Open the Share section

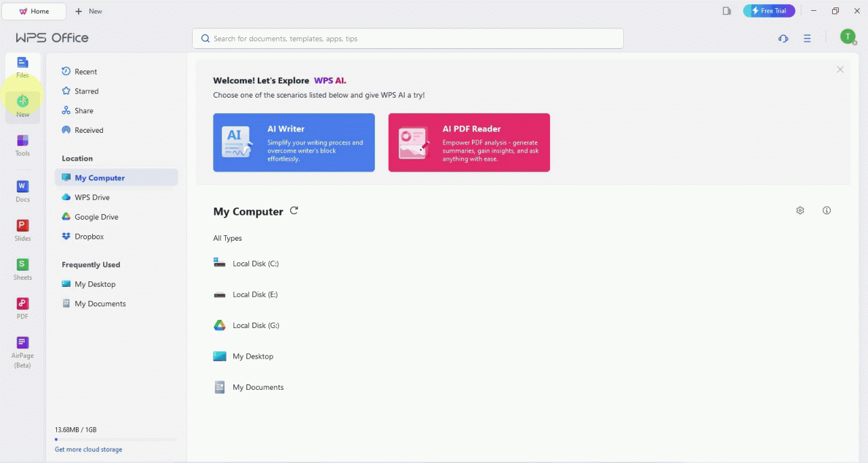(x=116, y=110)
